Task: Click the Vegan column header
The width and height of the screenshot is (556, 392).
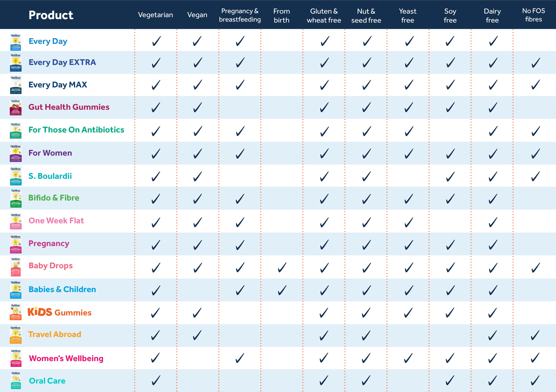Action: (x=197, y=15)
